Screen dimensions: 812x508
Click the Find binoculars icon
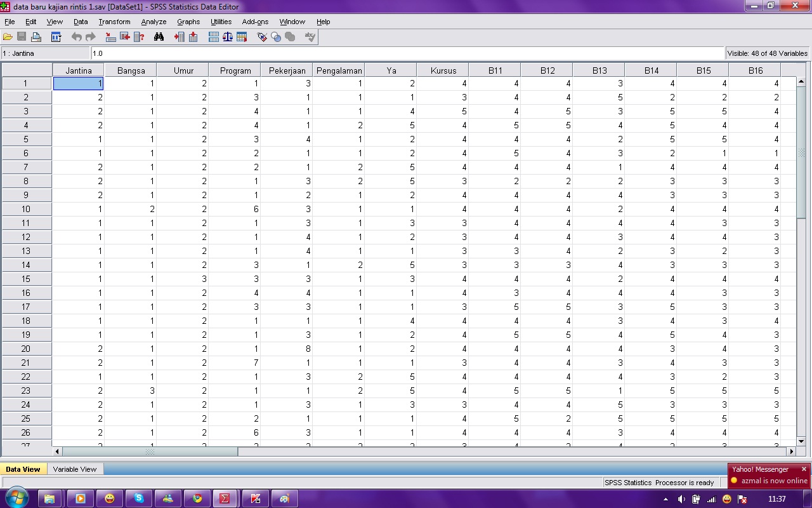pos(159,37)
